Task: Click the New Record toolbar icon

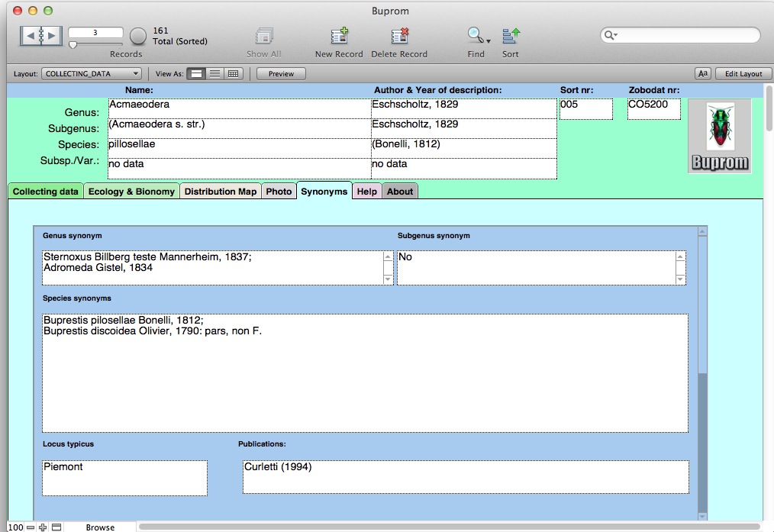Action: point(339,37)
